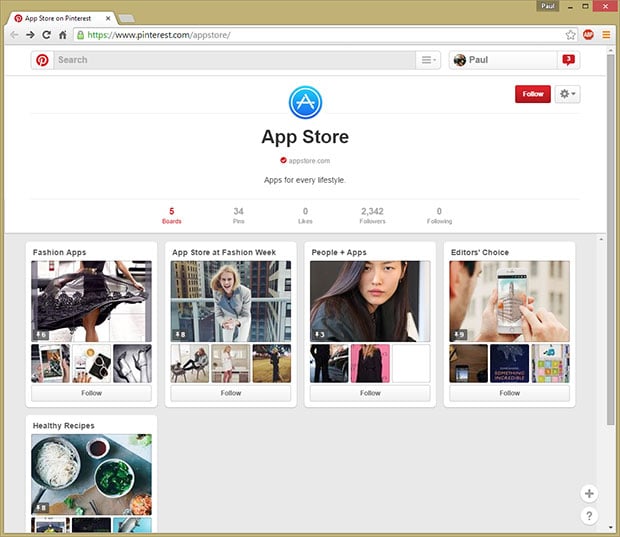Follow the People + Apps board
The width and height of the screenshot is (620, 537).
point(370,393)
